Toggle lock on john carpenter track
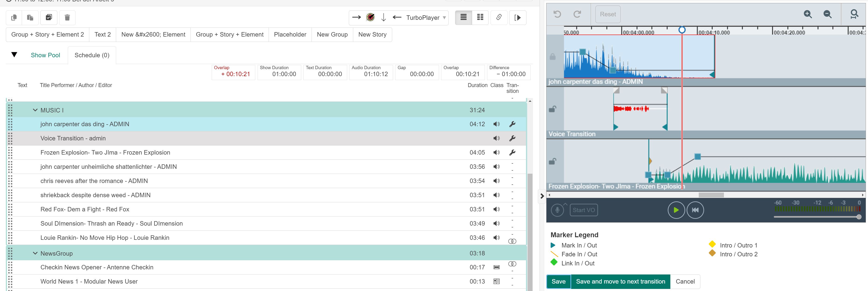The width and height of the screenshot is (868, 291). point(553,57)
